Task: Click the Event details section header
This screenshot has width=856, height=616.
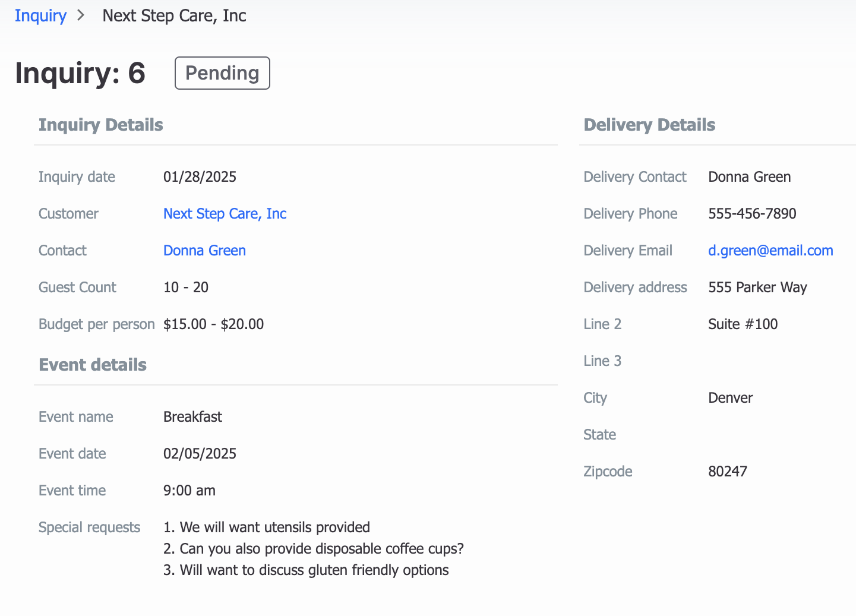Action: click(93, 365)
